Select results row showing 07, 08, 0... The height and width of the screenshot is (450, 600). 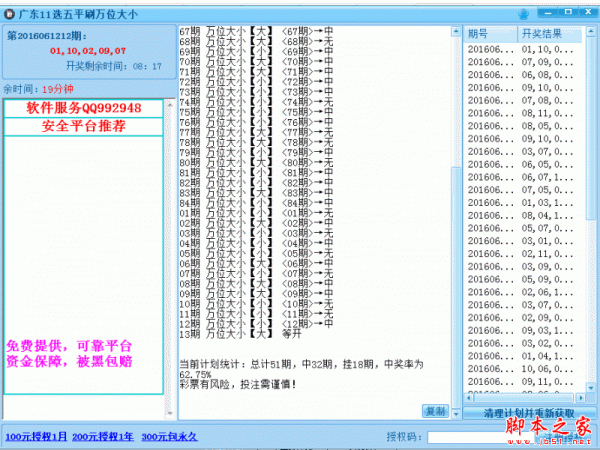(x=524, y=101)
